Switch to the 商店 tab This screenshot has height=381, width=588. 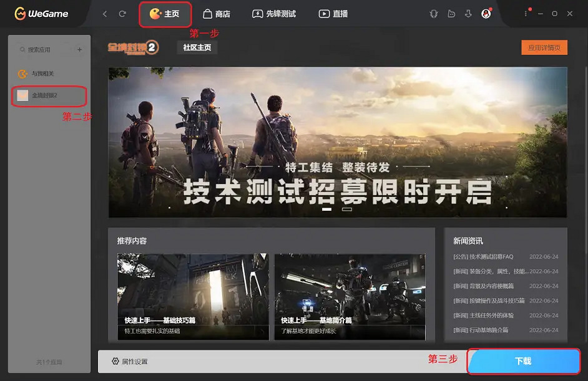click(218, 13)
